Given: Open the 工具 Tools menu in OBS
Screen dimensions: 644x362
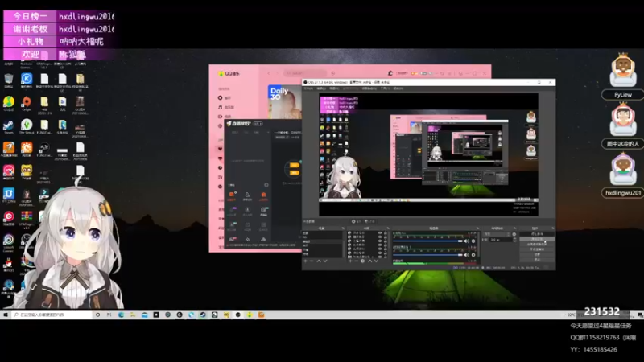Looking at the screenshot, I should click(386, 88).
